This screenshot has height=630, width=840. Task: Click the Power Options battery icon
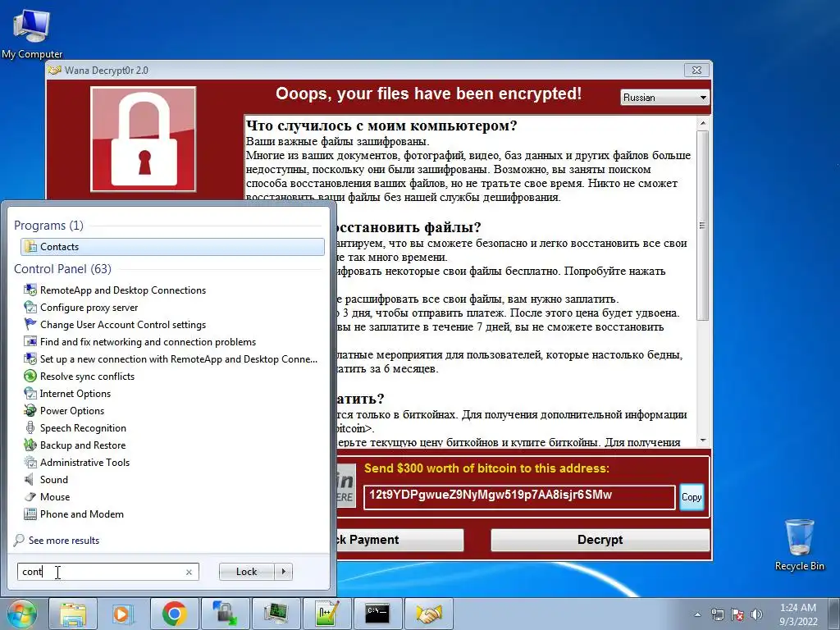tap(30, 411)
